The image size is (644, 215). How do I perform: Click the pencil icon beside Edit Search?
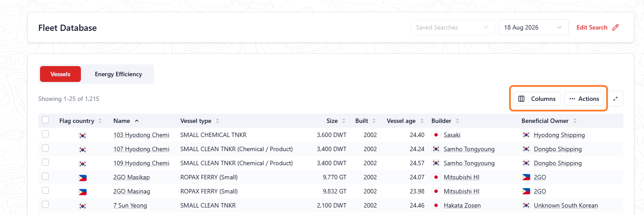[x=615, y=27]
